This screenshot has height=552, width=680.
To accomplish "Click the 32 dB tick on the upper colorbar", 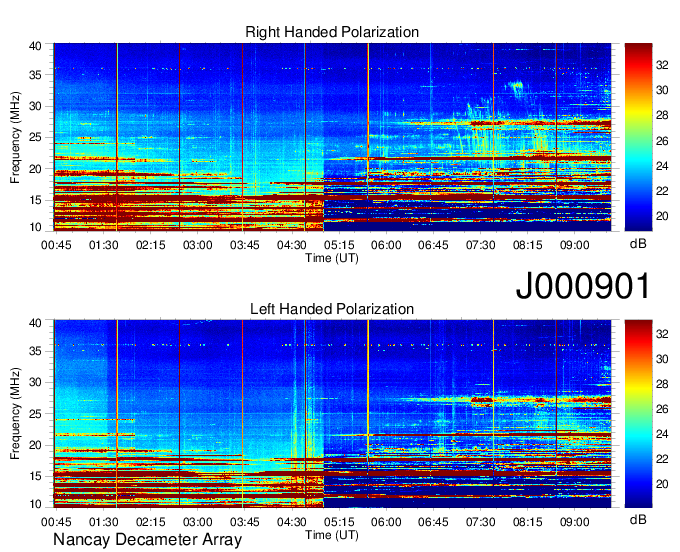I will (x=662, y=65).
